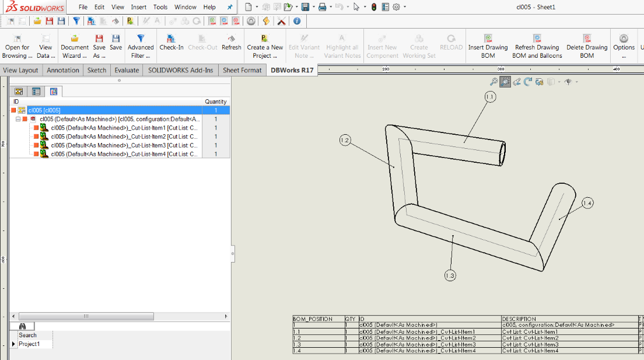
Task: Open the Hide/Show Items dropdown arrow
Action: 577,82
